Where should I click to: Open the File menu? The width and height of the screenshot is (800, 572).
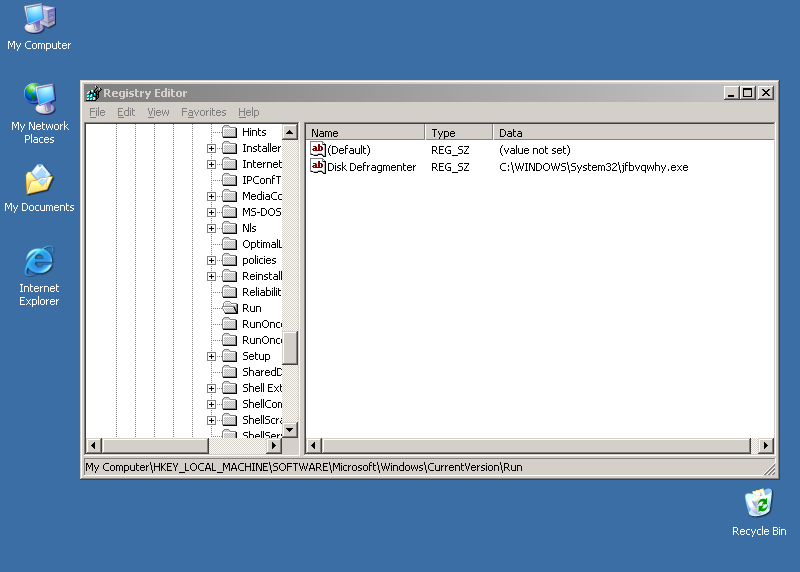(97, 112)
